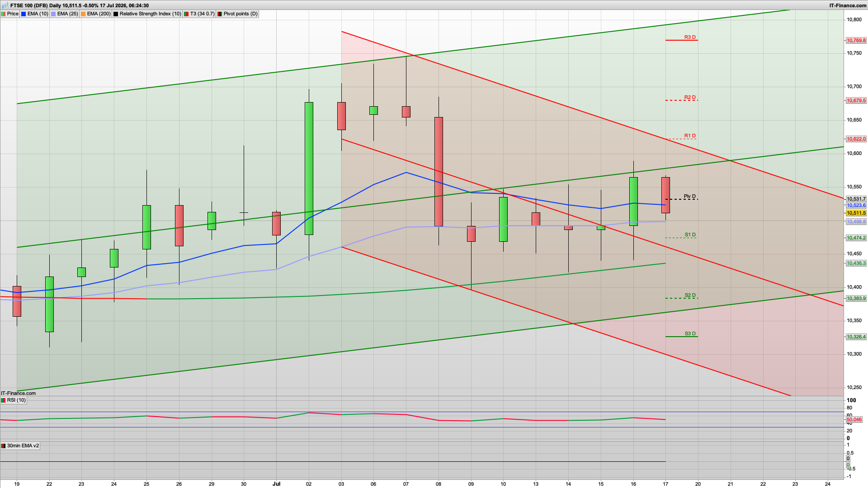This screenshot has height=488, width=868.
Task: Click the S3 D pivot label
Action: 690,334
